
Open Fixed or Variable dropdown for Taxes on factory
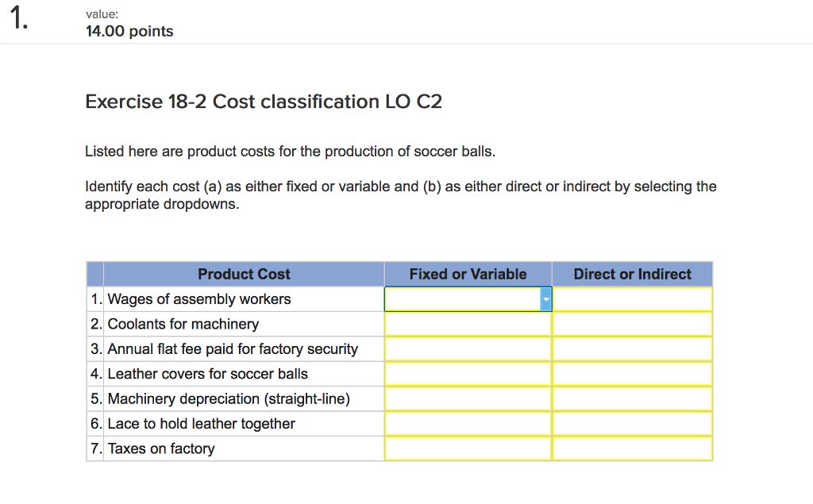(468, 448)
